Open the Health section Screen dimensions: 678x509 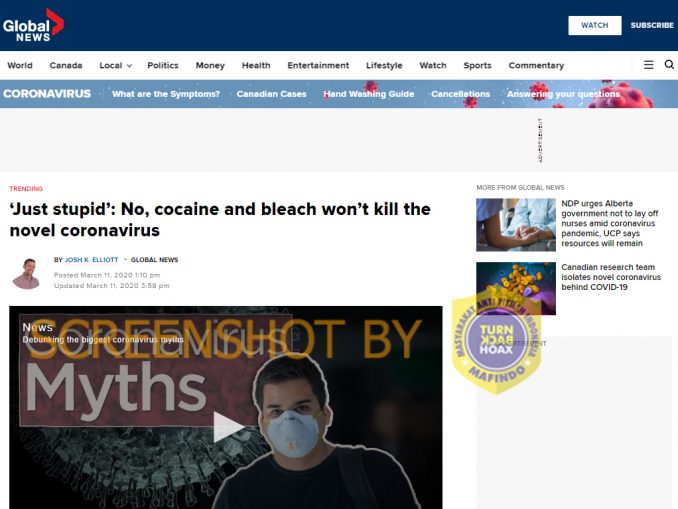[256, 65]
